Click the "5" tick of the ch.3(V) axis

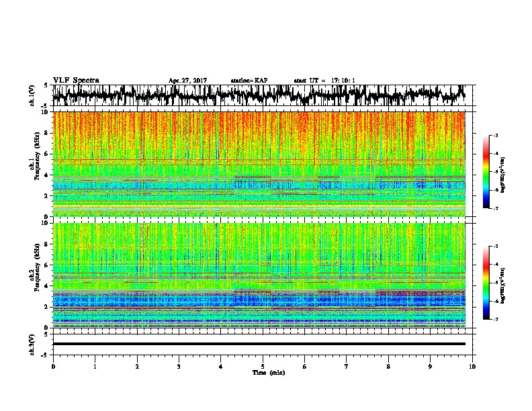click(x=46, y=334)
